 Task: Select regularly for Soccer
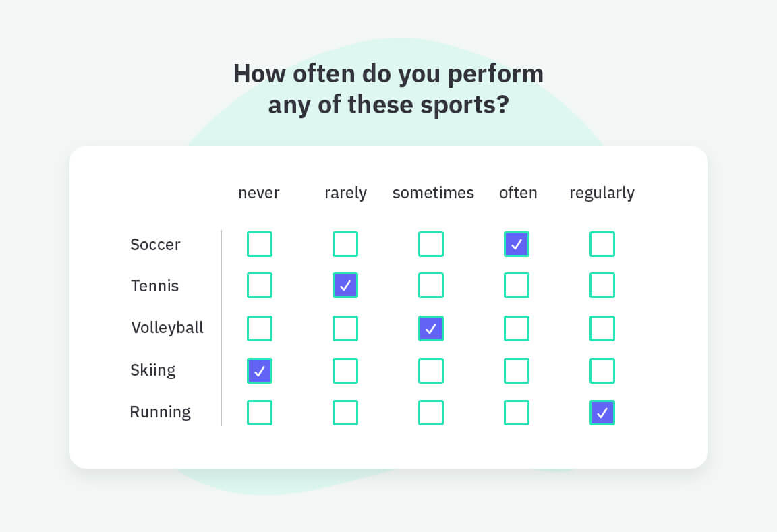click(x=602, y=243)
